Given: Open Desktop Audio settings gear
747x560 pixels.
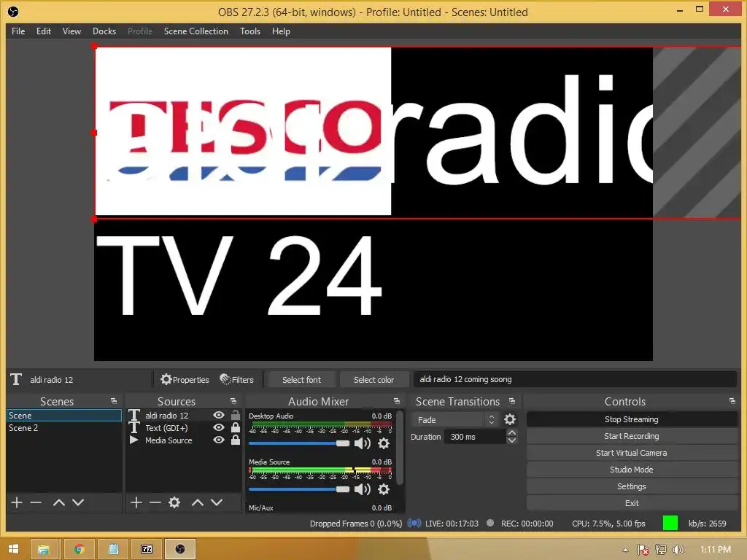Looking at the screenshot, I should pos(384,443).
